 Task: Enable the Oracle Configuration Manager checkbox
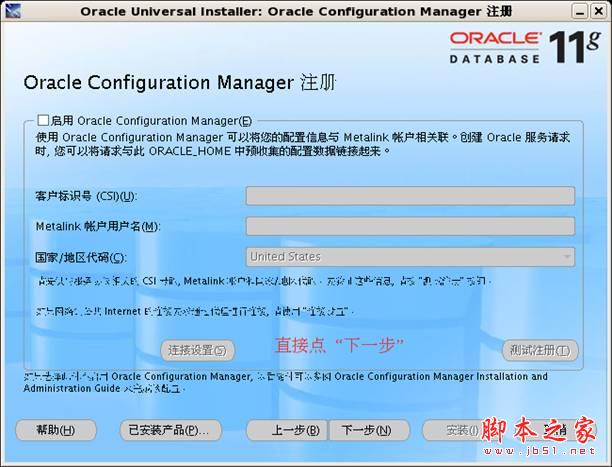tap(43, 120)
